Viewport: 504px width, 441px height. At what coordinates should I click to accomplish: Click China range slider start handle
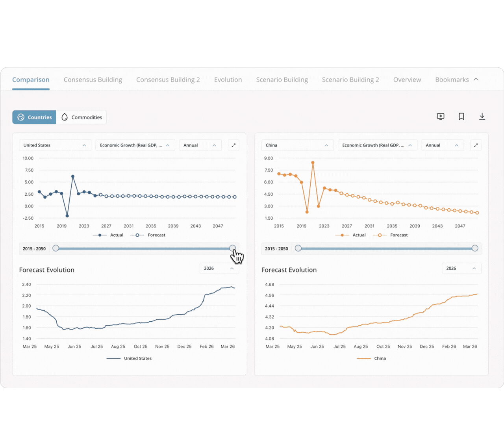tap(298, 248)
